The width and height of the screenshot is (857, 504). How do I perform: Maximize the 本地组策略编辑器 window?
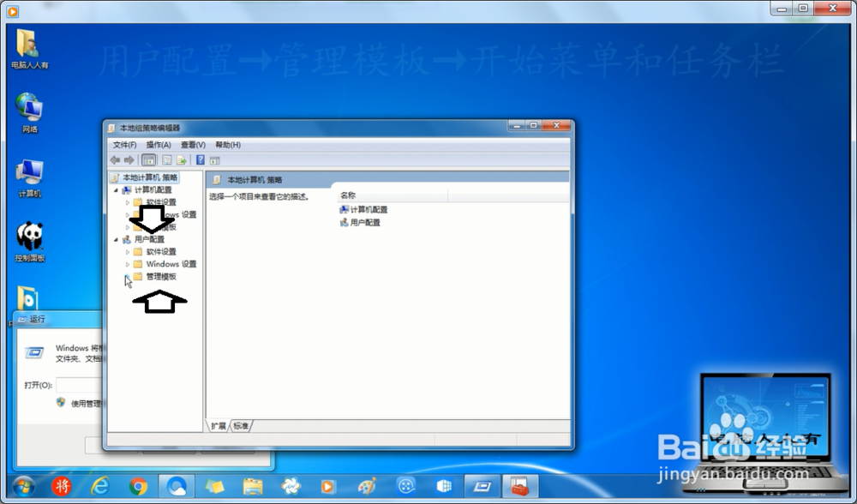(x=533, y=126)
